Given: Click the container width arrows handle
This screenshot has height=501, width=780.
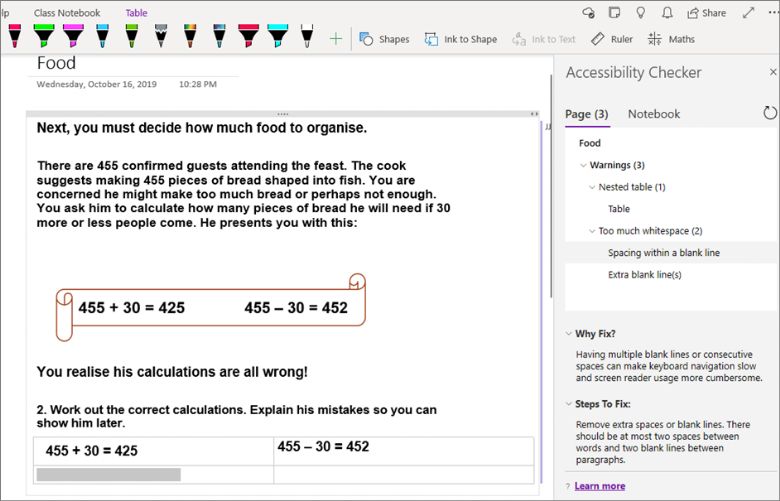Looking at the screenshot, I should (x=534, y=114).
